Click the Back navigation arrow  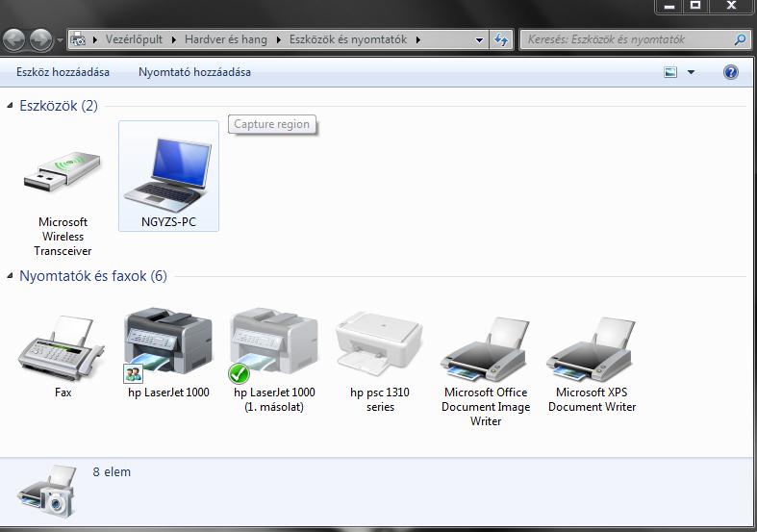tap(14, 40)
